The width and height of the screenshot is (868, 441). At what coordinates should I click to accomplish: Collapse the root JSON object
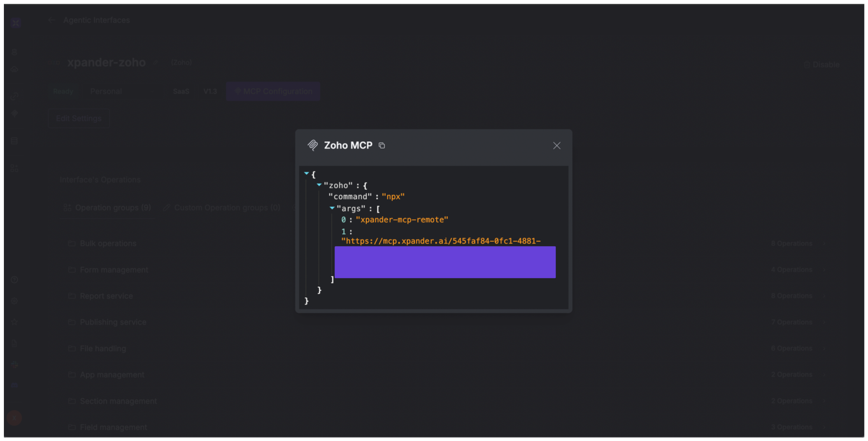[307, 173]
